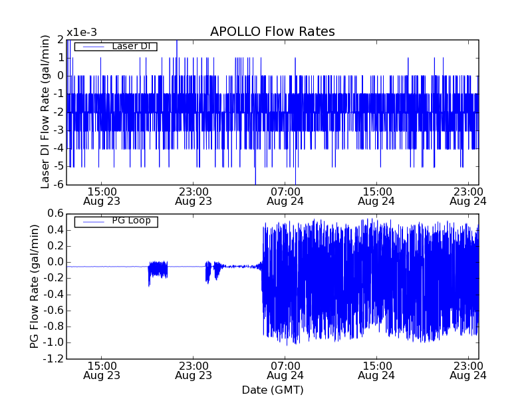Click the 15:00 Aug 24 tick on top chart
Image resolution: width=532 pixels, height=399 pixels.
tap(376, 196)
